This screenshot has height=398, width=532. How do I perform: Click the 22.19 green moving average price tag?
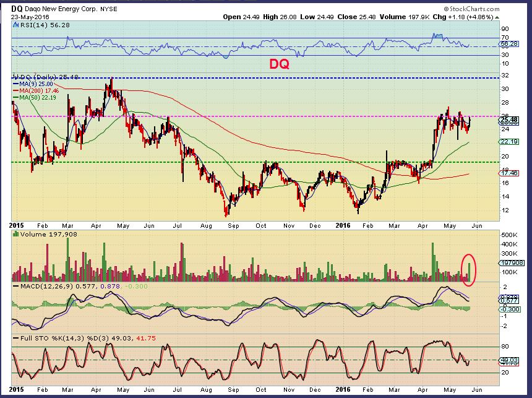(509, 141)
